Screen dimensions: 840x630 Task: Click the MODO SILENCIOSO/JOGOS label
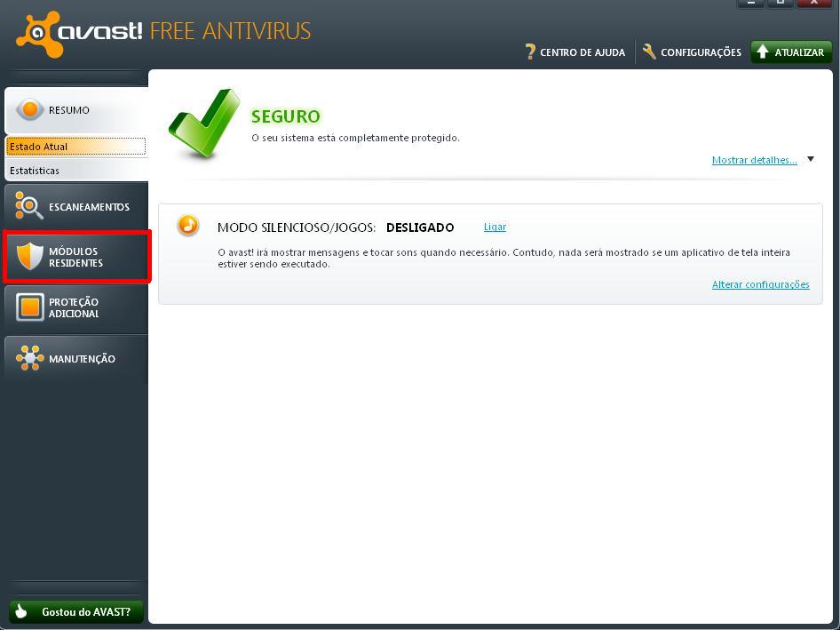(297, 227)
